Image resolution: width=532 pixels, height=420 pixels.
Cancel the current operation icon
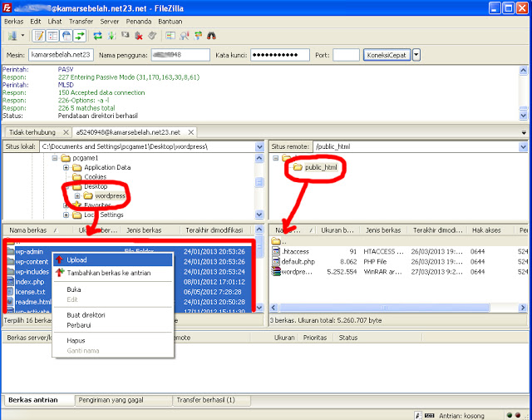point(126,36)
